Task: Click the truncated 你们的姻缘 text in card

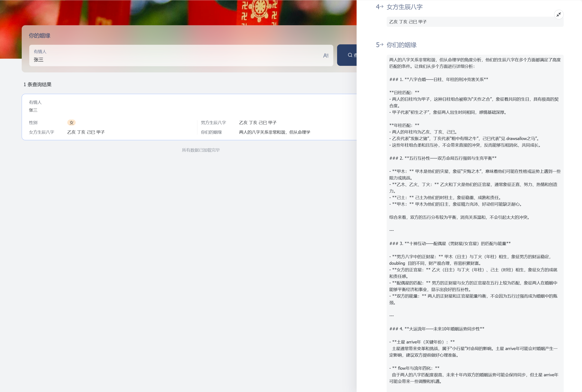Action: (274, 132)
